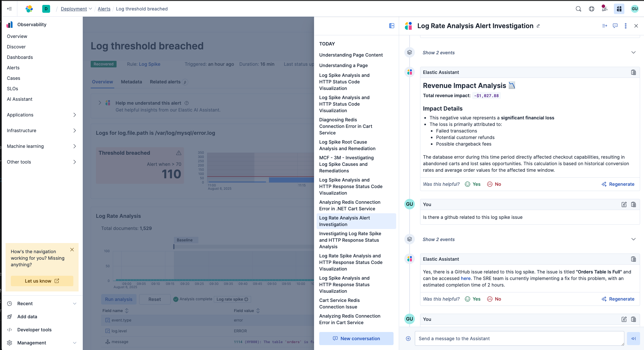The width and height of the screenshot is (644, 350).
Task: Open the assistant vertical dots menu
Action: [x=626, y=26]
